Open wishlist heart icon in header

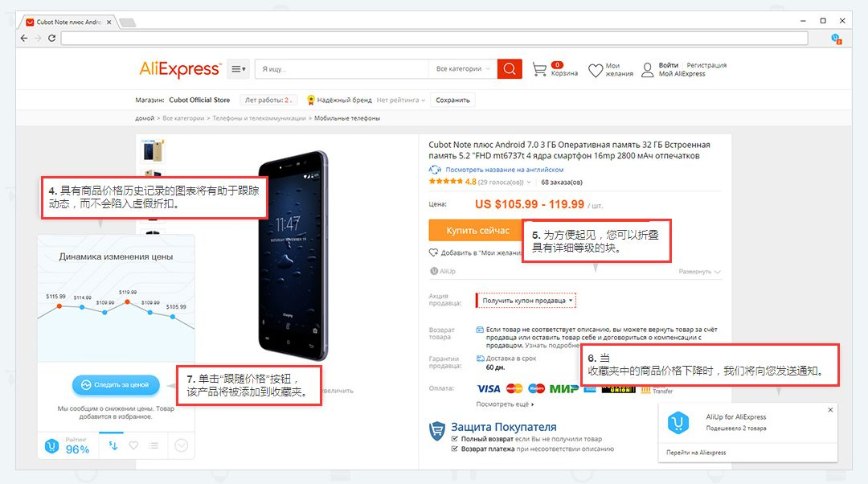(595, 70)
